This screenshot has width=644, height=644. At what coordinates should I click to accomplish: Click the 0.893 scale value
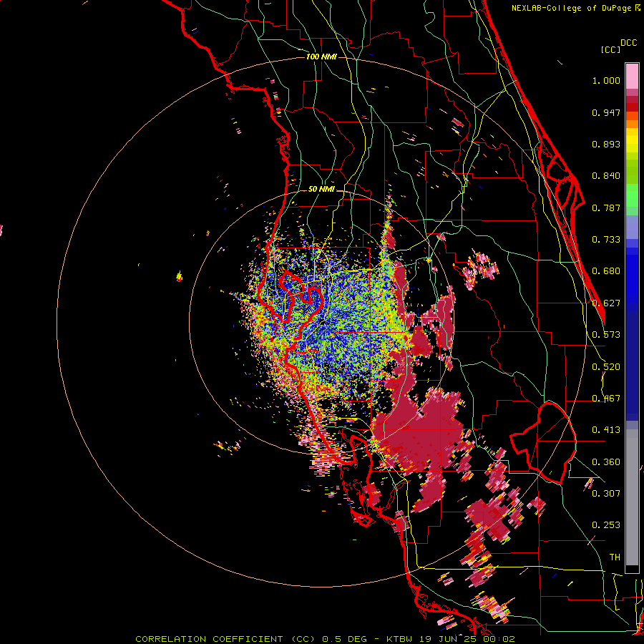pyautogui.click(x=606, y=144)
